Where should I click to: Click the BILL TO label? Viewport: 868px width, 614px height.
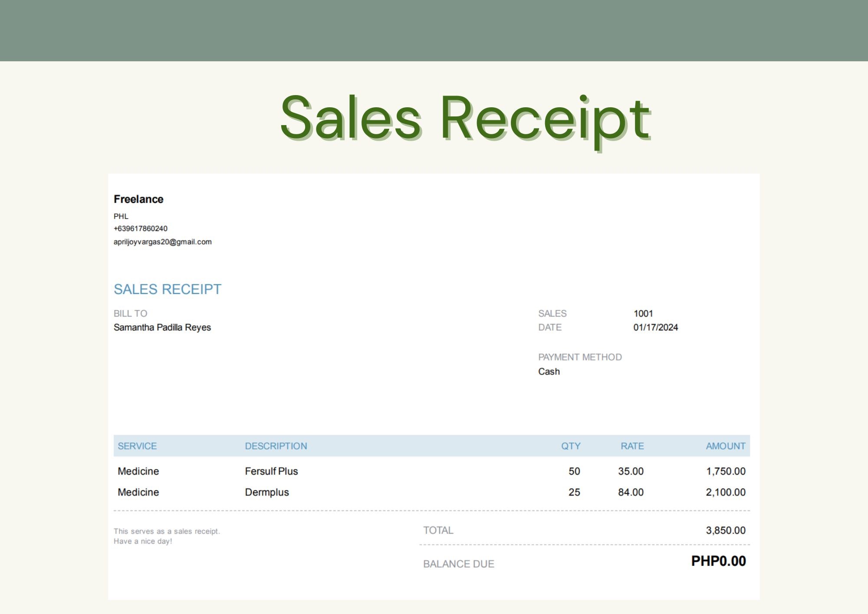coord(130,314)
